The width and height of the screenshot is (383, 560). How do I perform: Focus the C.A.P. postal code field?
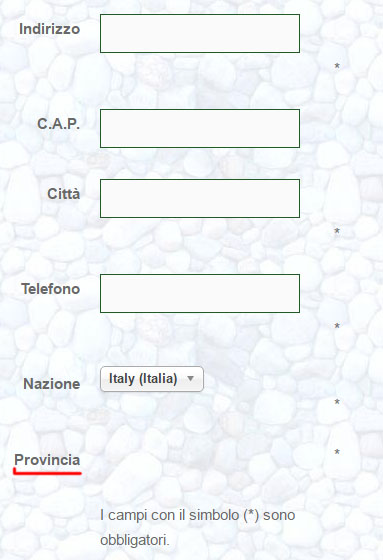point(200,129)
